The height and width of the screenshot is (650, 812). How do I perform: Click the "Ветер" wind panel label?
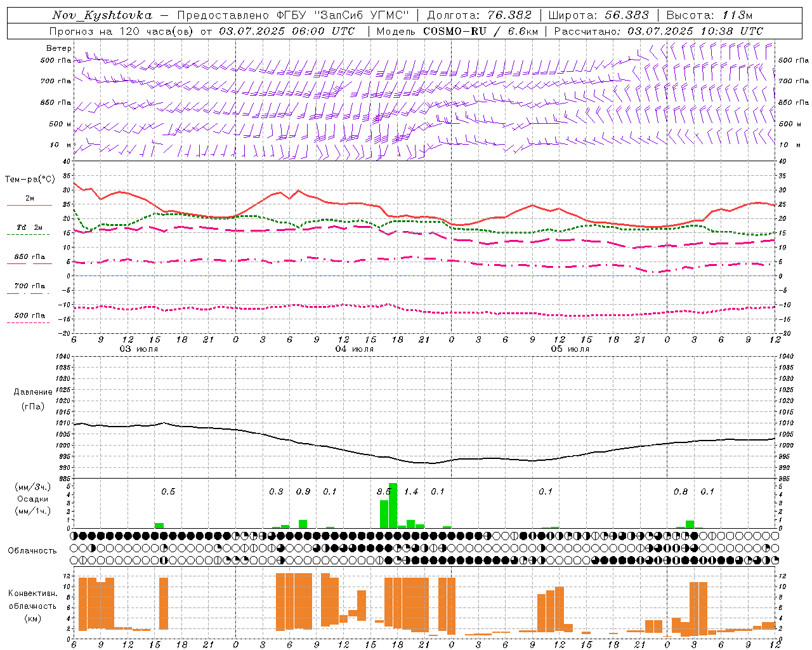click(x=58, y=48)
